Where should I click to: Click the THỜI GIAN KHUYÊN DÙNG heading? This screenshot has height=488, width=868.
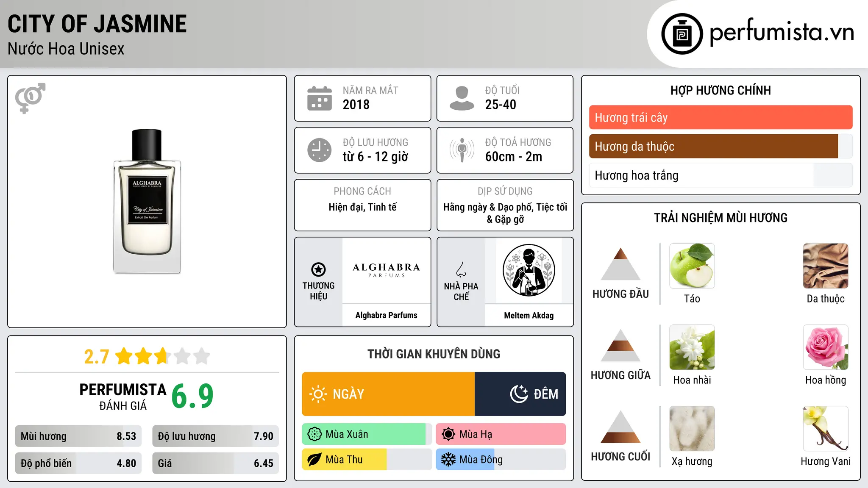click(x=434, y=354)
